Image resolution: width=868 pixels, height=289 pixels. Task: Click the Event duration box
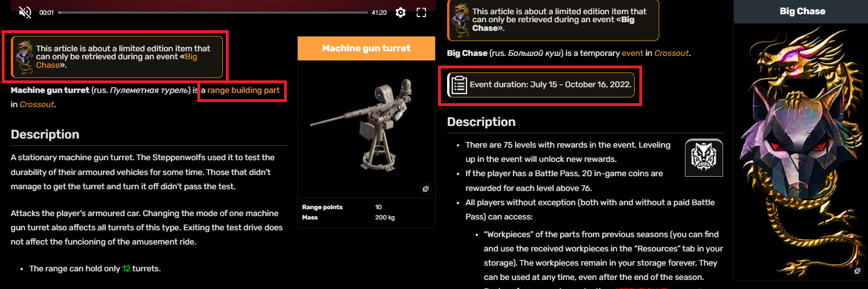(x=541, y=85)
